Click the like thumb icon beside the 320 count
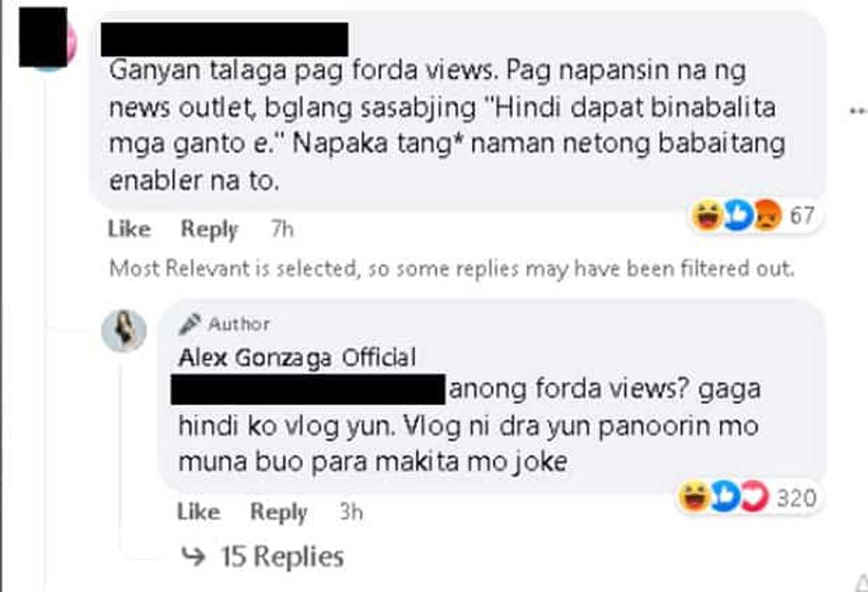The width and height of the screenshot is (868, 592). click(x=725, y=497)
